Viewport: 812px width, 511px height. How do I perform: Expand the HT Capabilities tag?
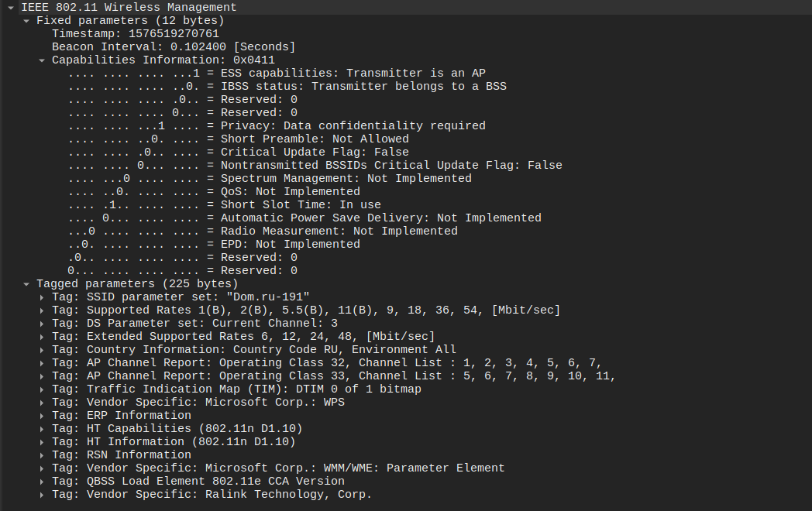pos(41,429)
